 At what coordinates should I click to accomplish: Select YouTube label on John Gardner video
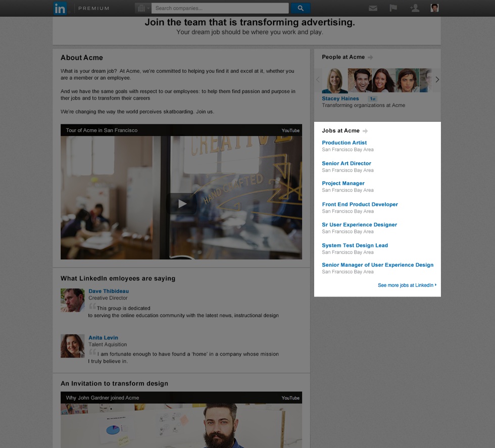290,398
